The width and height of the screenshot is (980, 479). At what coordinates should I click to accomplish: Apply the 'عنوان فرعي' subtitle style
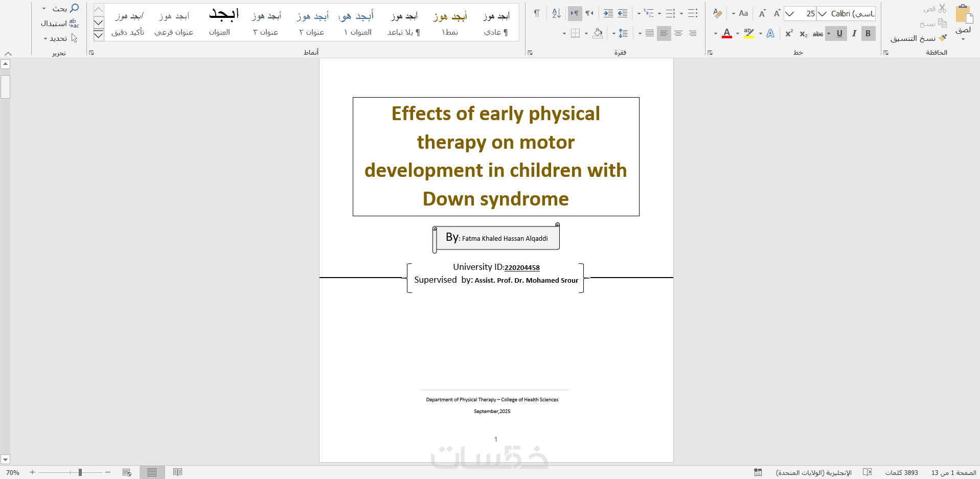(x=174, y=23)
